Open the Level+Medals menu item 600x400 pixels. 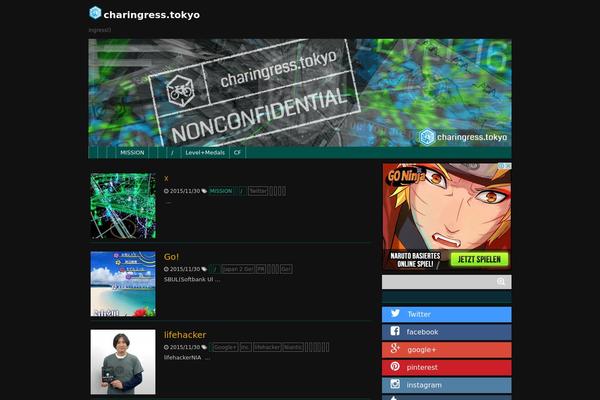205,153
